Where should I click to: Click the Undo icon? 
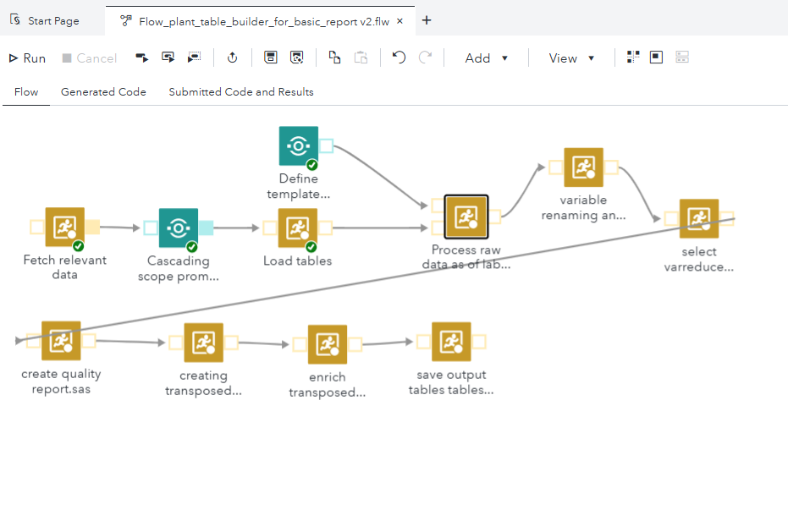point(398,57)
